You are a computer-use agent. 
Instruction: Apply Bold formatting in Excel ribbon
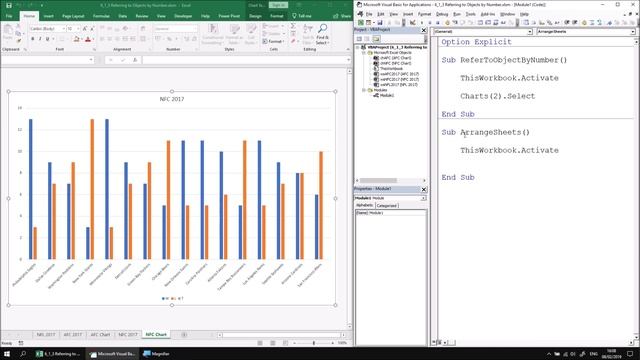(x=33, y=39)
